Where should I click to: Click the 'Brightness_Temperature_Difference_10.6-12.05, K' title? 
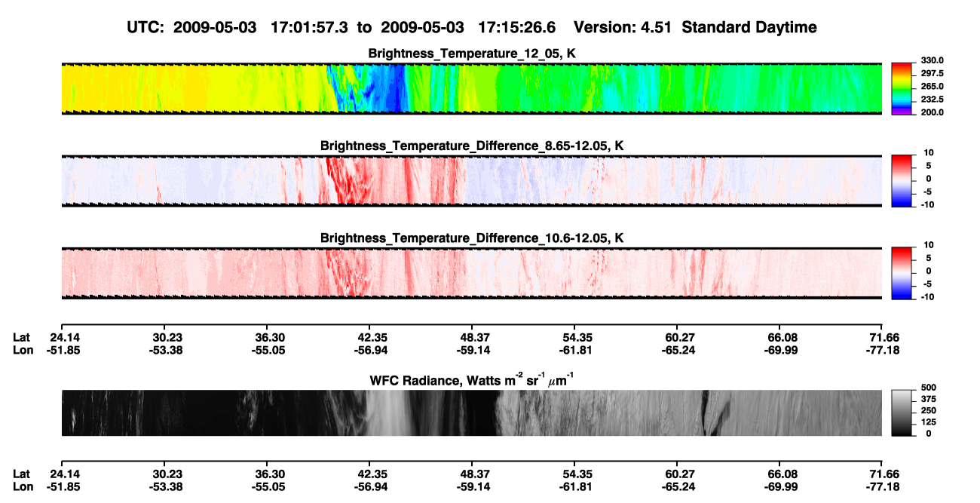pyautogui.click(x=472, y=238)
